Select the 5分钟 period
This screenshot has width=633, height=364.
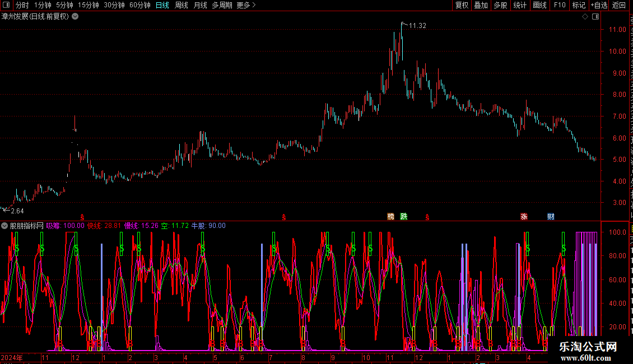pos(64,5)
